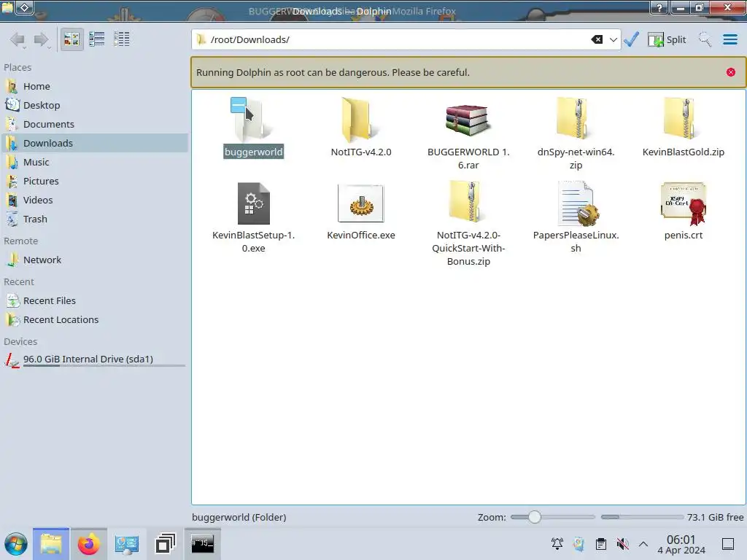Open the window menu icon in titlebar
The image size is (747, 560).
tap(7, 7)
